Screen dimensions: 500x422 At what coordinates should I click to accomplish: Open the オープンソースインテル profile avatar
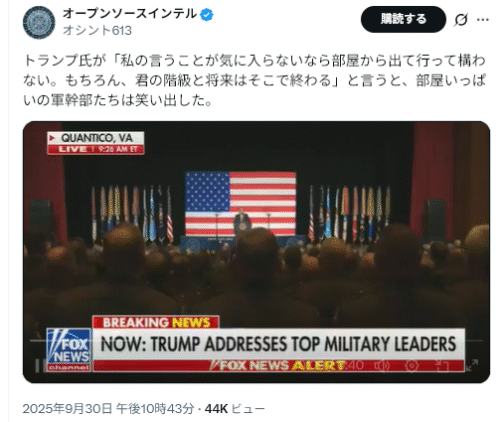39,23
